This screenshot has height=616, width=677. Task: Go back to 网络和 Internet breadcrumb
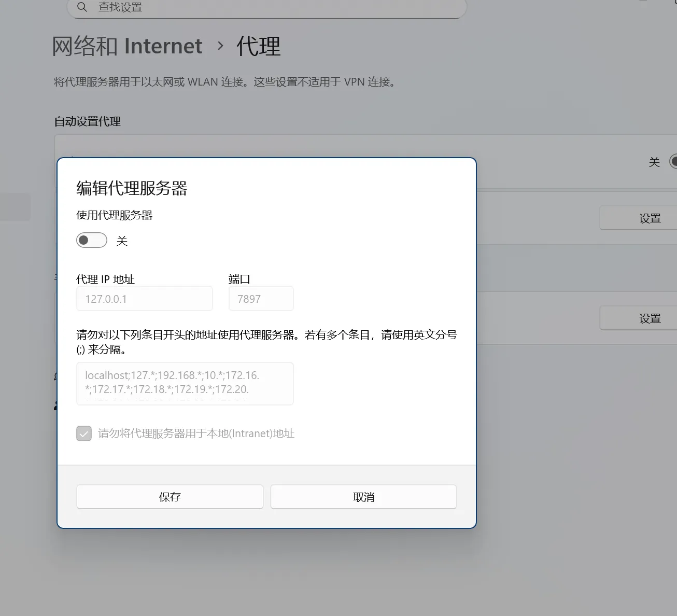click(127, 46)
